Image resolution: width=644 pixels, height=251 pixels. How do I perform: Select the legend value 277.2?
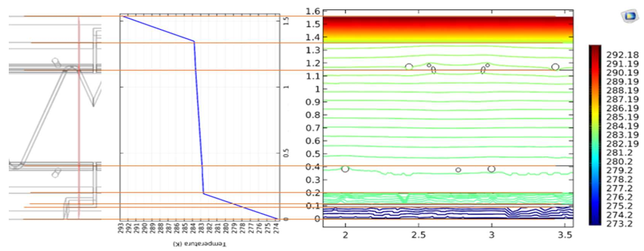click(620, 188)
